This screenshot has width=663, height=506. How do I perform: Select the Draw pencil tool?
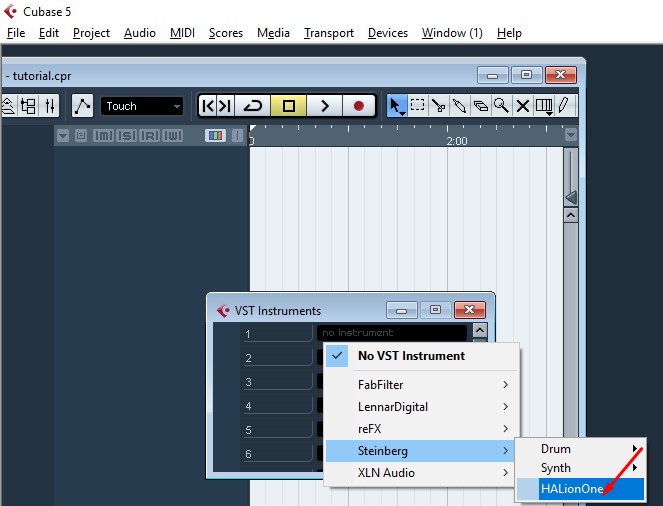click(x=564, y=106)
